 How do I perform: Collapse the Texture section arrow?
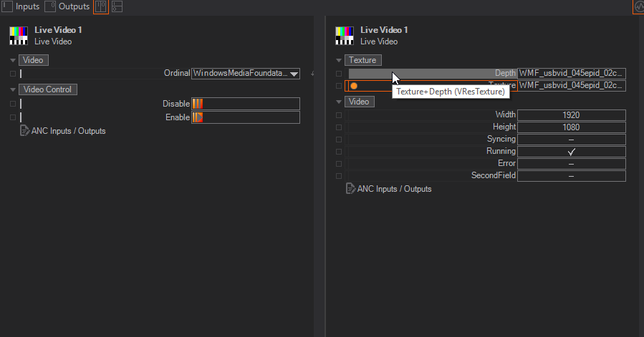[x=338, y=60]
